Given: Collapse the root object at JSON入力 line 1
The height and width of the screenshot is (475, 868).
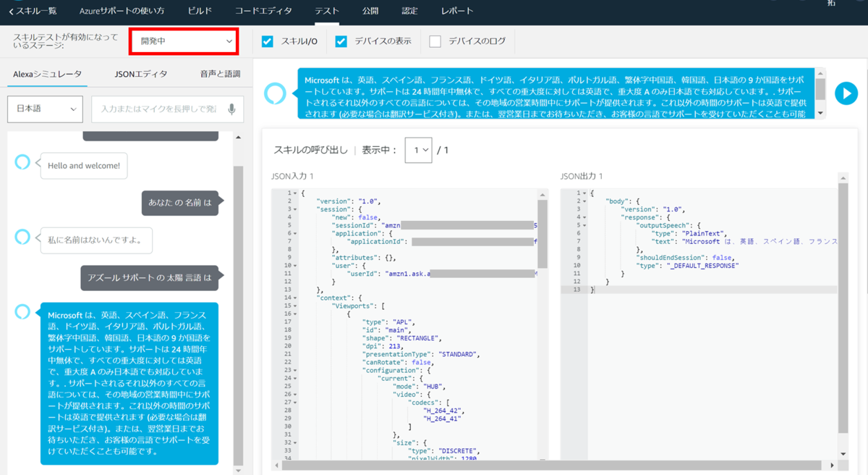Looking at the screenshot, I should [295, 193].
